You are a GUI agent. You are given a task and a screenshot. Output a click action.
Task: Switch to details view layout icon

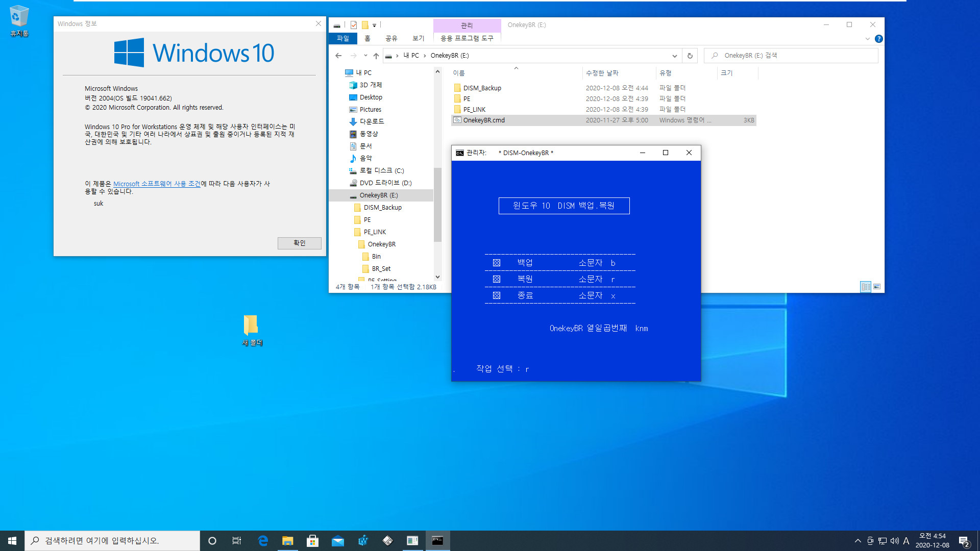pos(866,287)
